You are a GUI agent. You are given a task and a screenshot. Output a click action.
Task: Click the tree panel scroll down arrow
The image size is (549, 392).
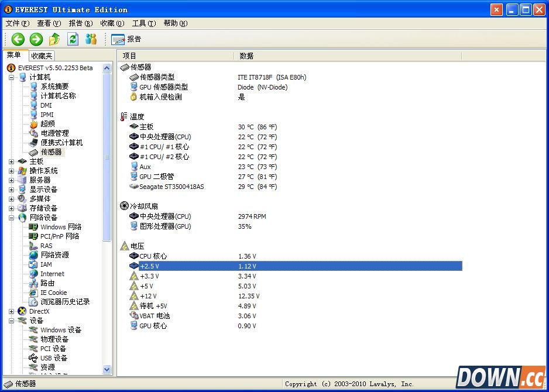pyautogui.click(x=107, y=369)
